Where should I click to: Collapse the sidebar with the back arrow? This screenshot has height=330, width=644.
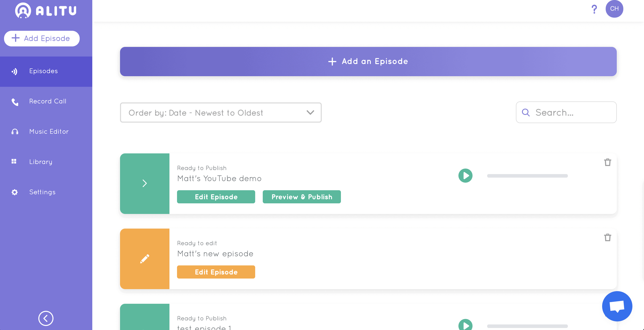[x=46, y=318]
